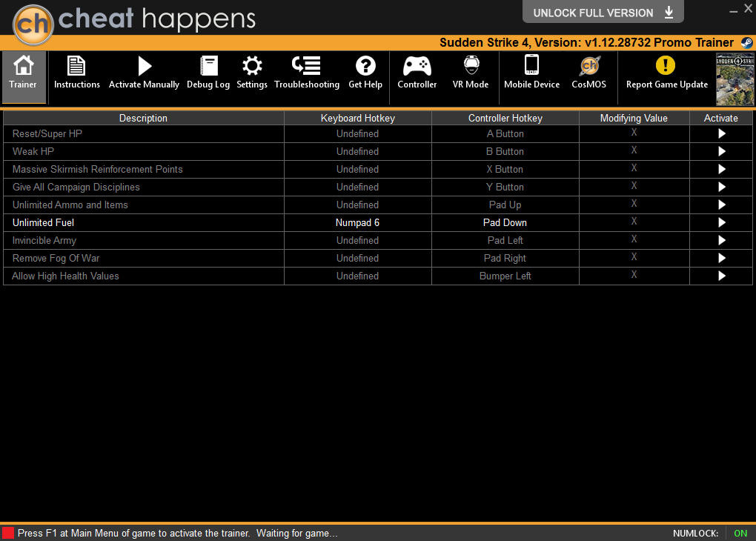Image resolution: width=756 pixels, height=541 pixels.
Task: Click the Keyboard Hotkey column header
Action: click(x=358, y=118)
